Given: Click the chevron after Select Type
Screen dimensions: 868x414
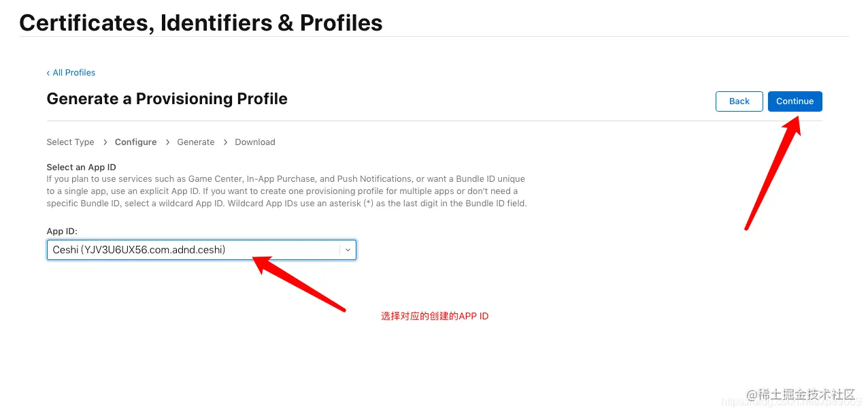Looking at the screenshot, I should click(105, 142).
